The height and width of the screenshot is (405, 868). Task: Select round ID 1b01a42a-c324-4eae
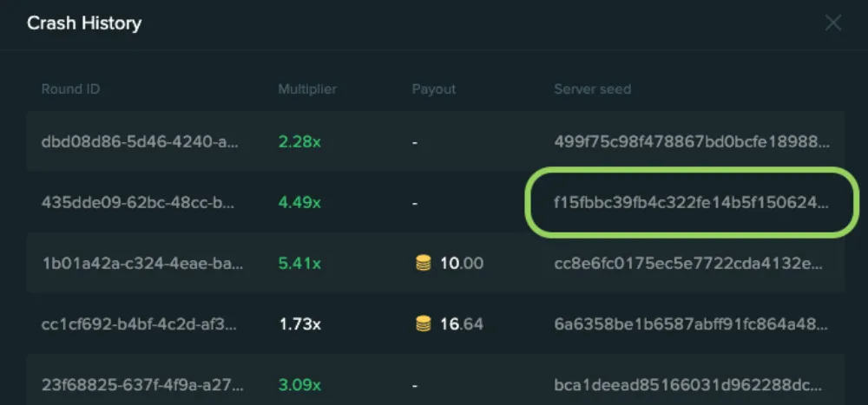click(x=143, y=264)
